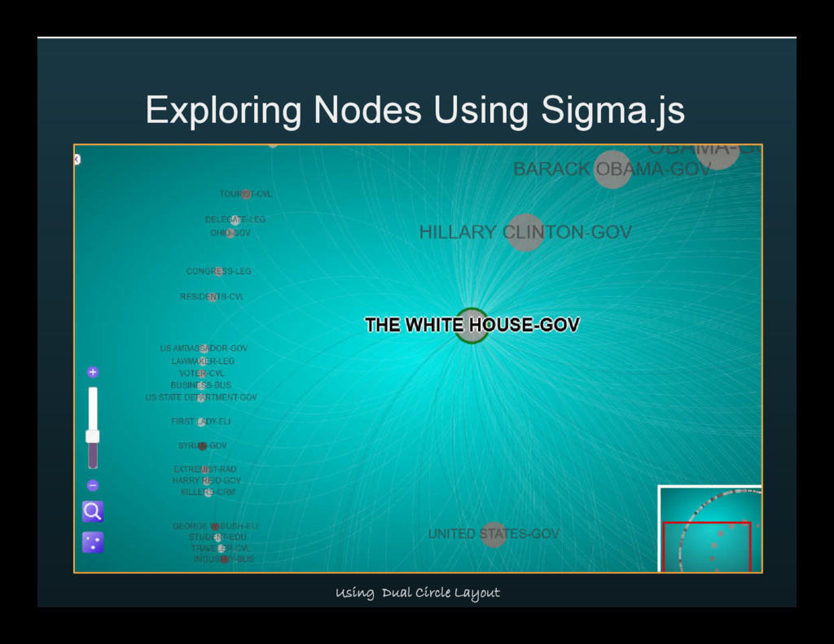834x644 pixels.
Task: Click the RESIDENTS-CVL node label
Action: pyautogui.click(x=213, y=296)
